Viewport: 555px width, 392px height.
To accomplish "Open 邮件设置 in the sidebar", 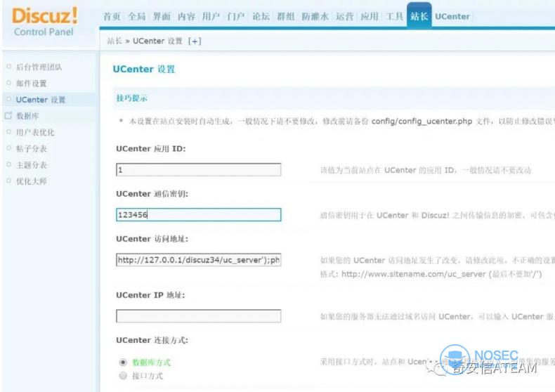I will click(x=32, y=83).
